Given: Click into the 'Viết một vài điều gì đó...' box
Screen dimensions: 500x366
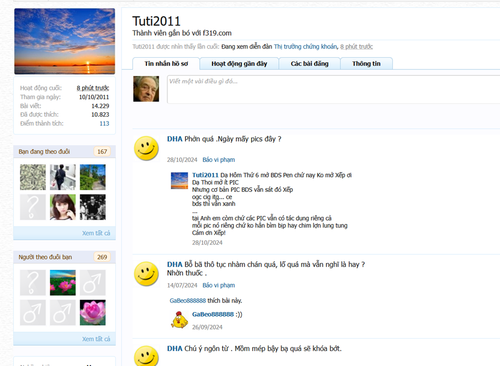Looking at the screenshot, I should (333, 89).
